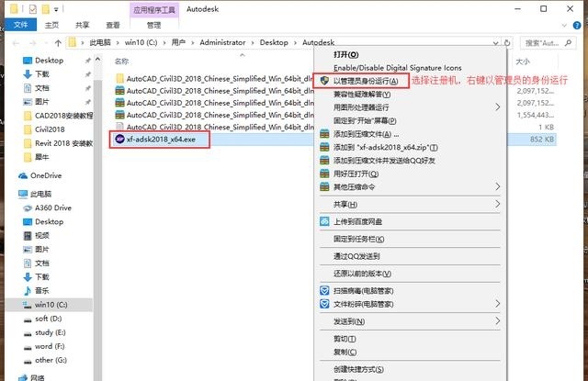
Task: Choose Enable/Disable Digital Signature Icons
Action: [398, 68]
